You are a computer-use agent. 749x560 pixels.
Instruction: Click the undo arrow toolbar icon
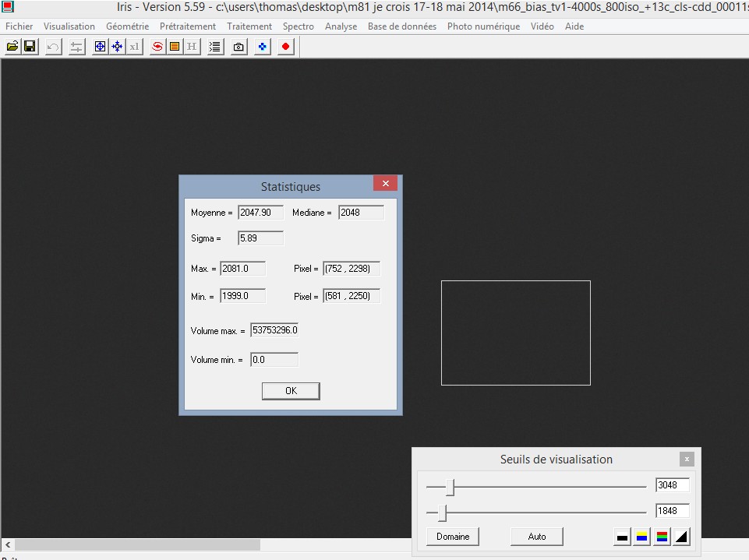coord(54,47)
